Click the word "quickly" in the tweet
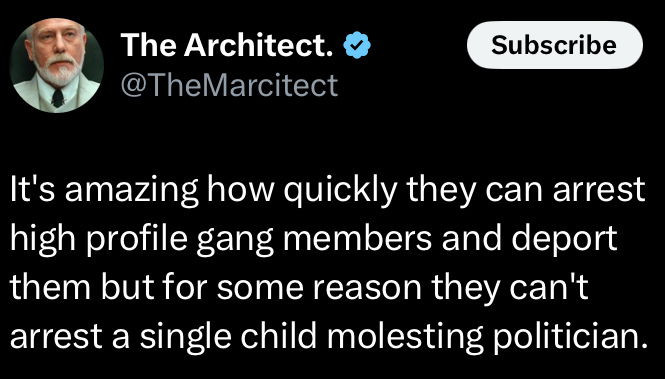This screenshot has width=665, height=379. click(340, 192)
